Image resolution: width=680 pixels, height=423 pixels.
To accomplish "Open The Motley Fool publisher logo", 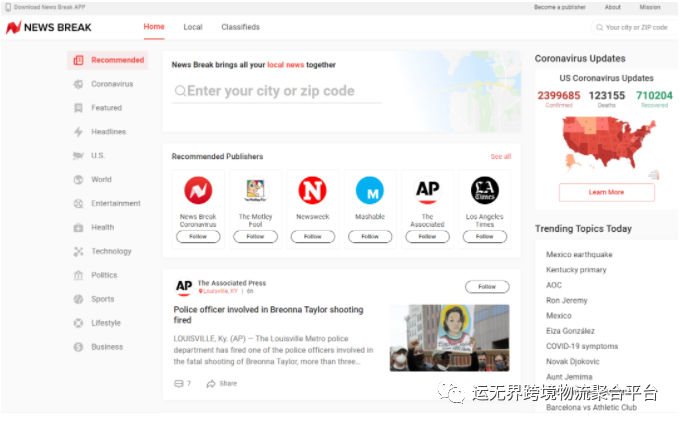I will 255,190.
